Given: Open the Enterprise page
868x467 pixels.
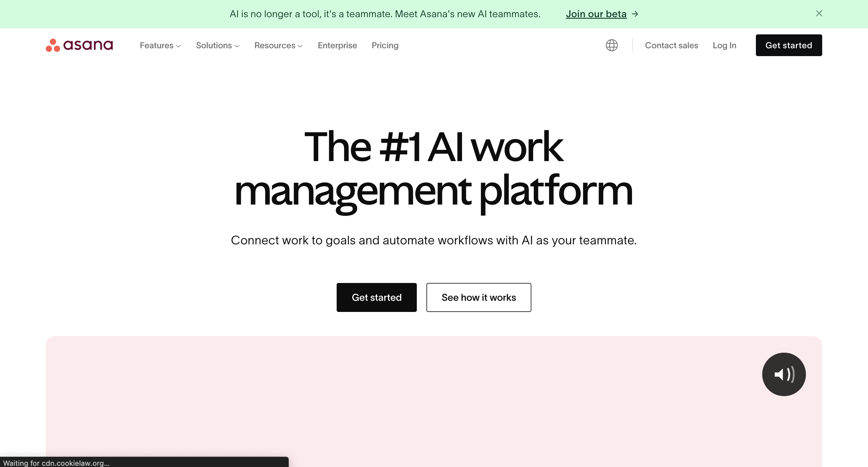Looking at the screenshot, I should coord(337,46).
